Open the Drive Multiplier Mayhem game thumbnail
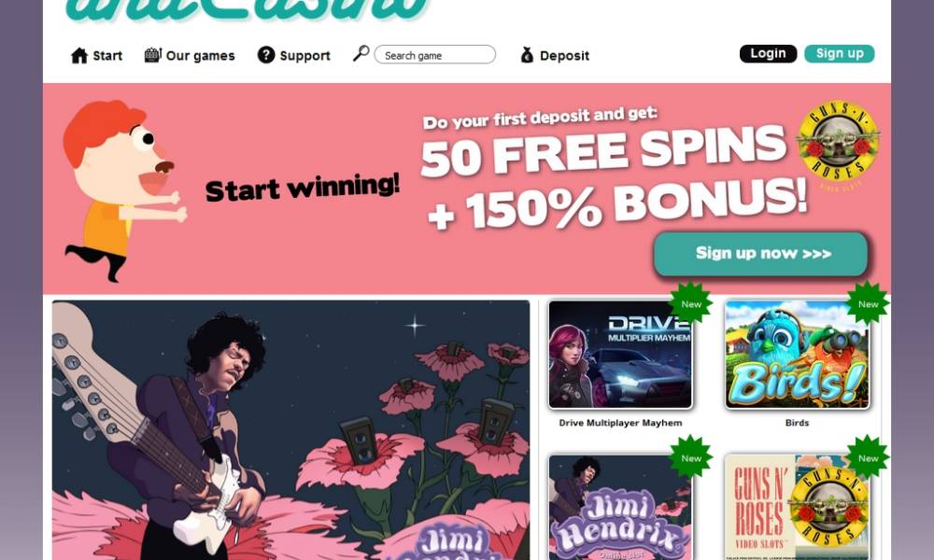 (x=620, y=355)
